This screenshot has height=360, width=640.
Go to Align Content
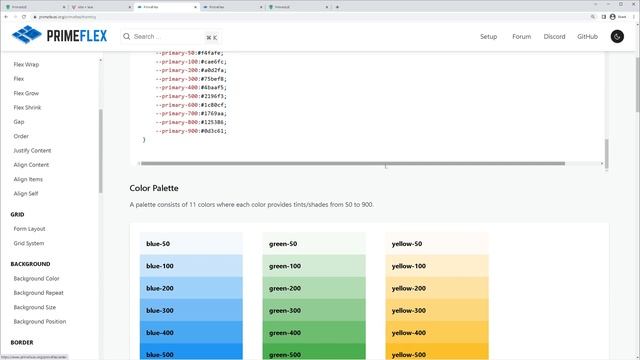[x=31, y=165]
